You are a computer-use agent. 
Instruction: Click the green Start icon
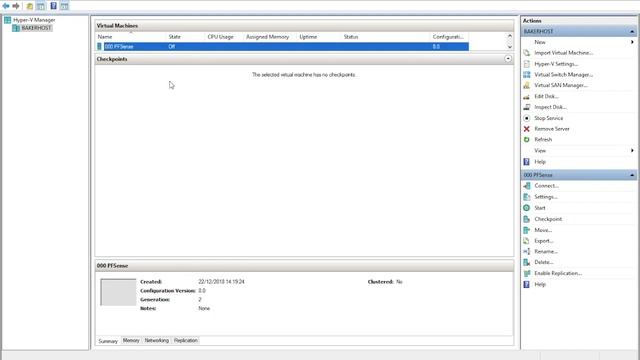pyautogui.click(x=527, y=208)
